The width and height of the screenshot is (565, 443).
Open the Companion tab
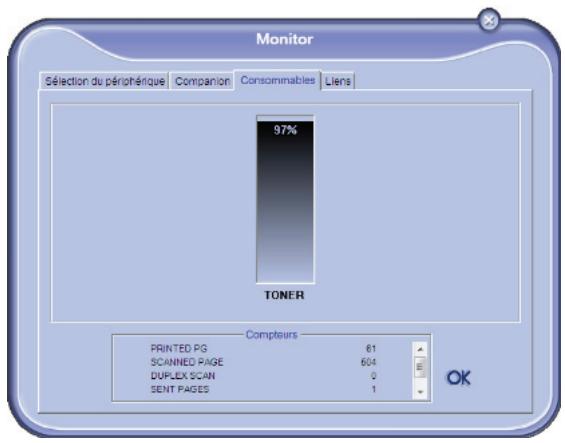[202, 81]
